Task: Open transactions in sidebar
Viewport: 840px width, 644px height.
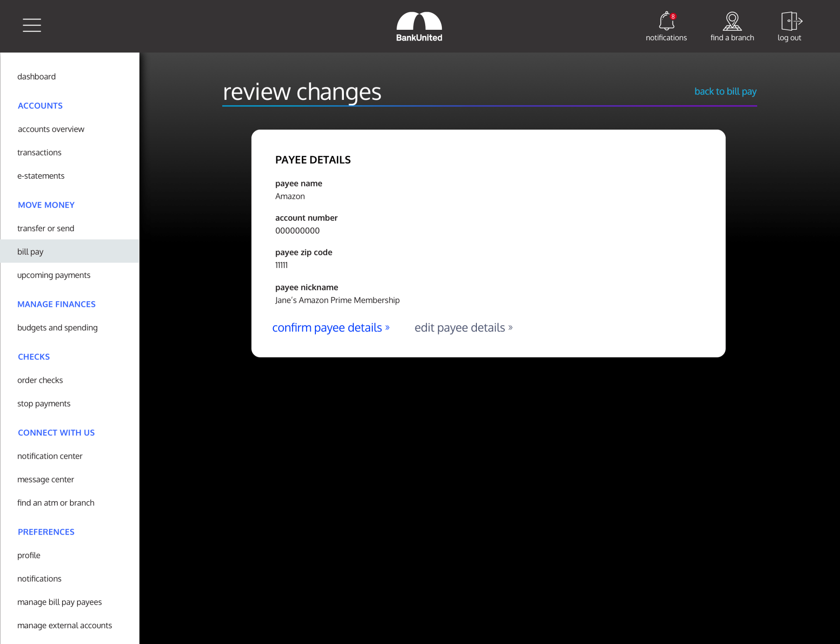Action: [39, 152]
